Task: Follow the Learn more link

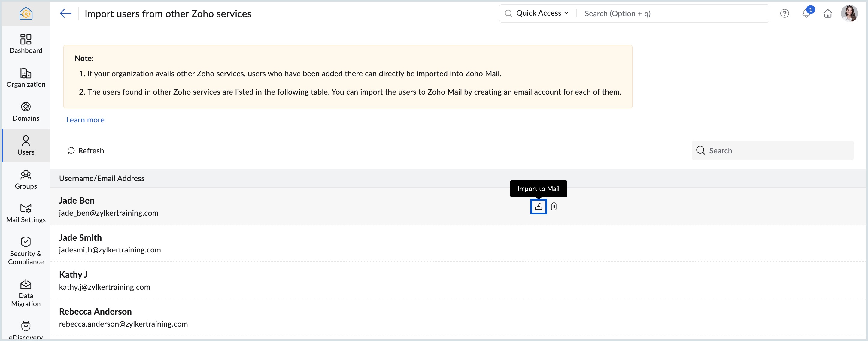Action: click(85, 120)
